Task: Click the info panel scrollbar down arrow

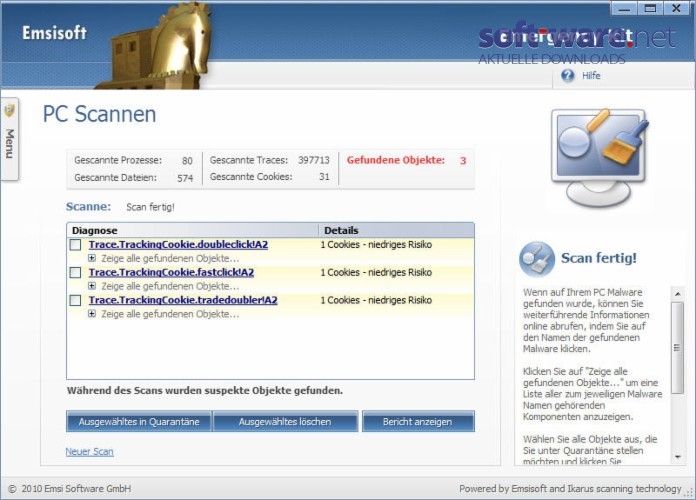Action: (x=677, y=457)
